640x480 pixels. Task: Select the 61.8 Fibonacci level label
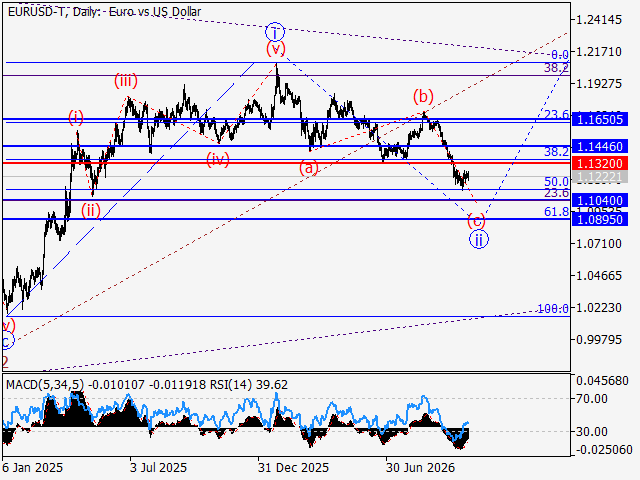[557, 211]
